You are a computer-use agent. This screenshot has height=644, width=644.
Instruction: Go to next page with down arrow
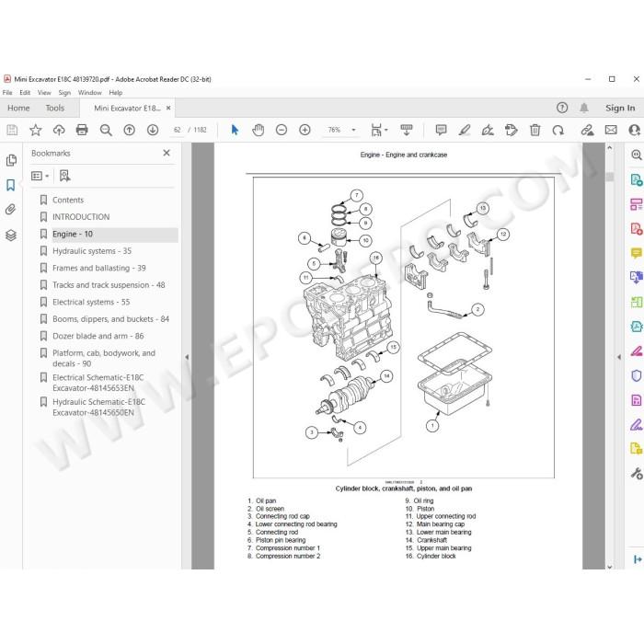pos(153,131)
